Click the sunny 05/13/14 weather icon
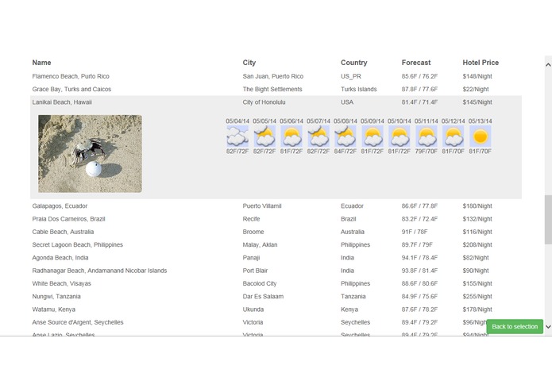Viewport: 552px width, 392px height. pos(481,136)
